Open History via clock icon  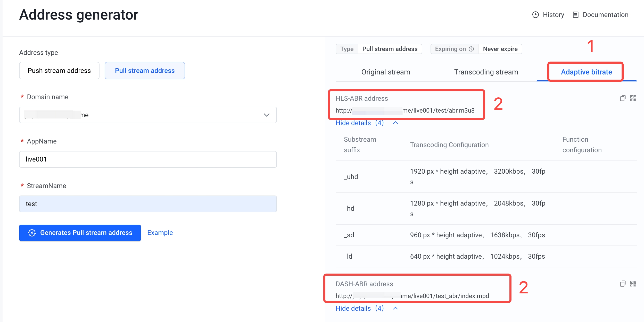coord(535,15)
